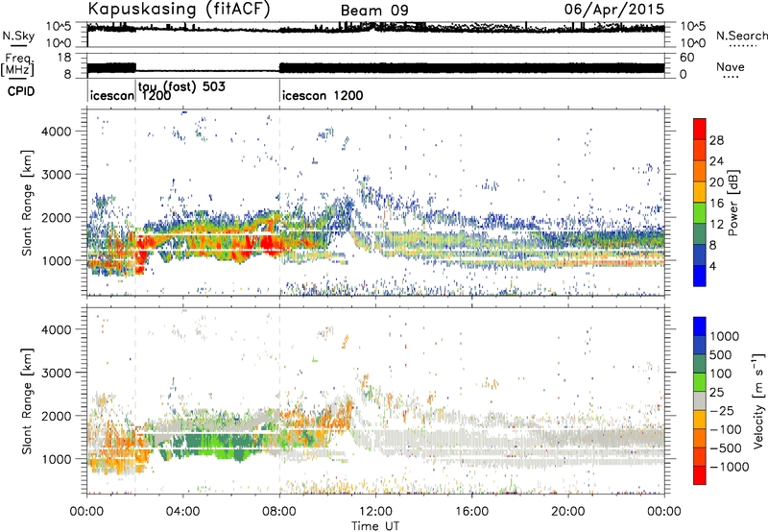
Task: Click the dashed 08:00 marker in the power panel
Action: click(279, 203)
